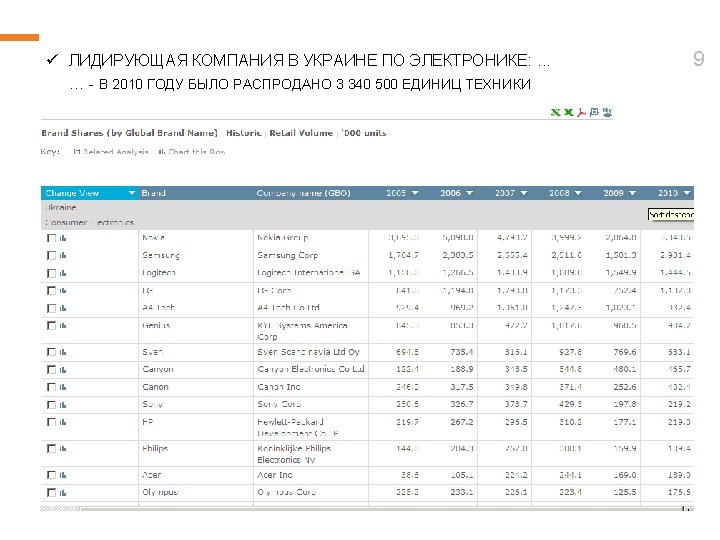This screenshot has width=720, height=540.
Task: Open the chart for the Canyon row
Action: tap(63, 370)
